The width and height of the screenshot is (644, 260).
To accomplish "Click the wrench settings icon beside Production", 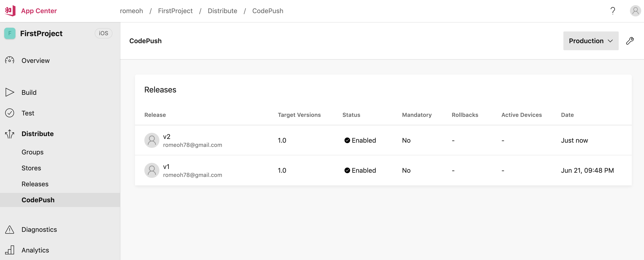I will [630, 41].
